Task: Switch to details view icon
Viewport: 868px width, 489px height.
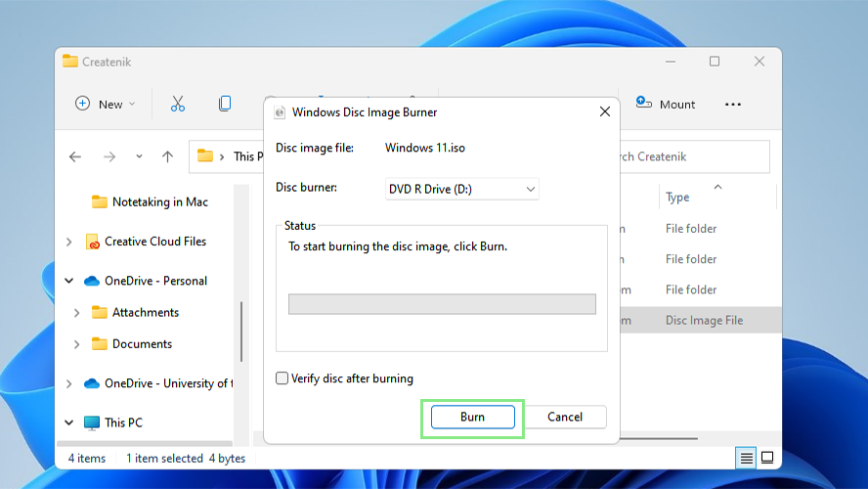Action: coord(746,458)
